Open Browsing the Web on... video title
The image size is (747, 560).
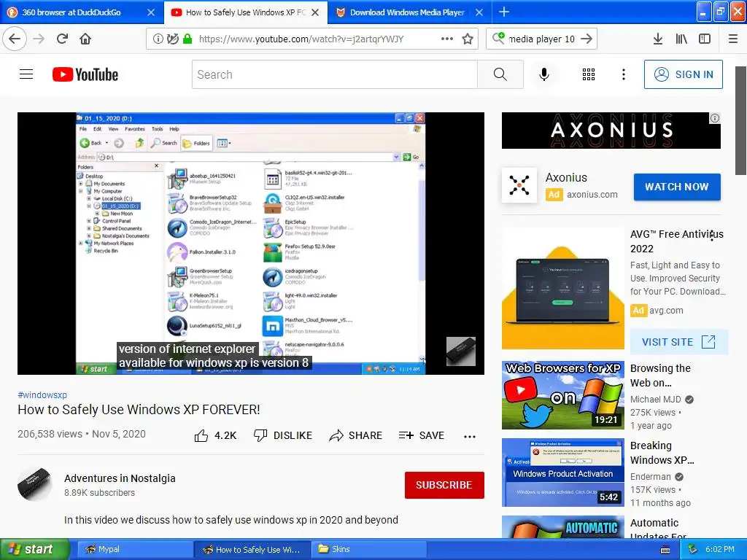click(660, 376)
